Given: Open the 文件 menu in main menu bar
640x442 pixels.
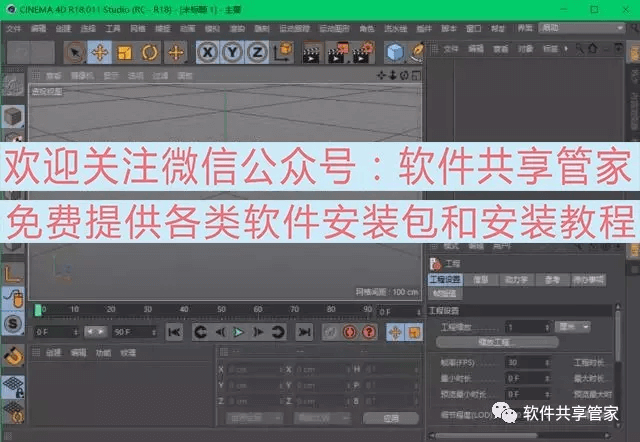Looking at the screenshot, I should [13, 28].
